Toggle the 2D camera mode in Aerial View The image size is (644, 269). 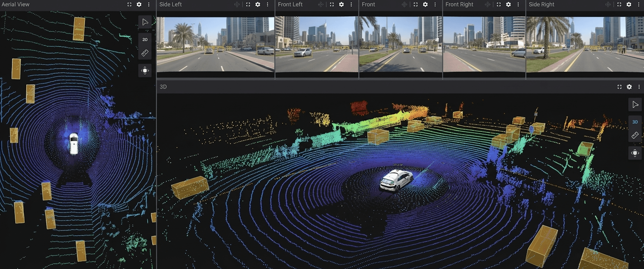point(145,39)
